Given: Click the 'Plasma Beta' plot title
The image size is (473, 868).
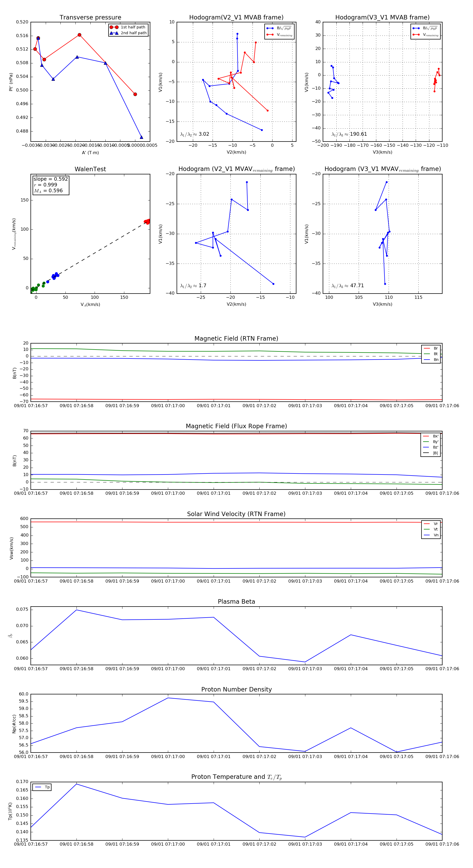Looking at the screenshot, I should coord(236,602).
